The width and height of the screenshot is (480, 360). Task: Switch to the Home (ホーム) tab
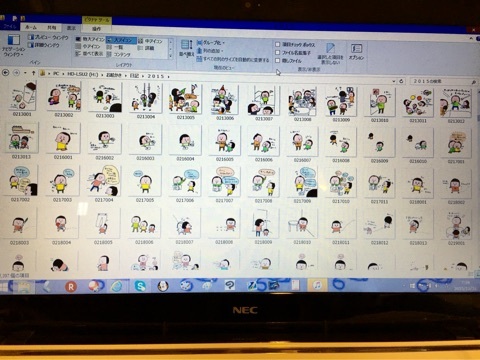click(x=31, y=27)
